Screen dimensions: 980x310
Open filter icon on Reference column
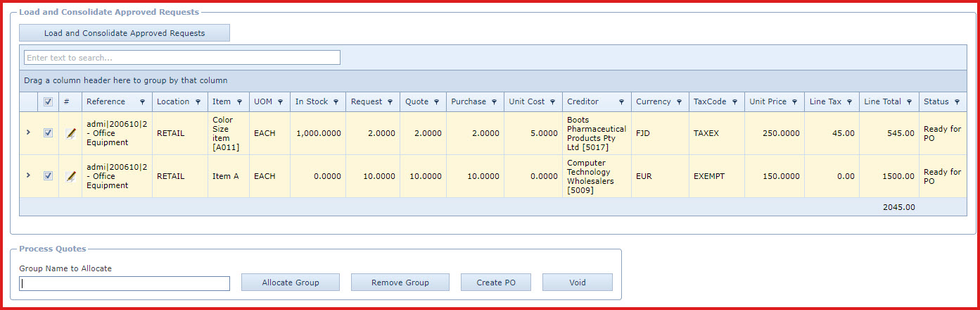143,102
